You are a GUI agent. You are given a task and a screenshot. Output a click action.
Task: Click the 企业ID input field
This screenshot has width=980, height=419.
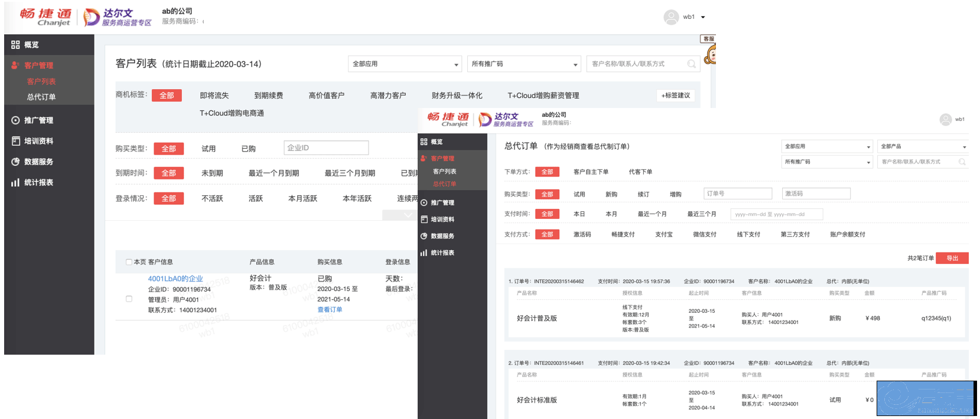[x=326, y=148]
